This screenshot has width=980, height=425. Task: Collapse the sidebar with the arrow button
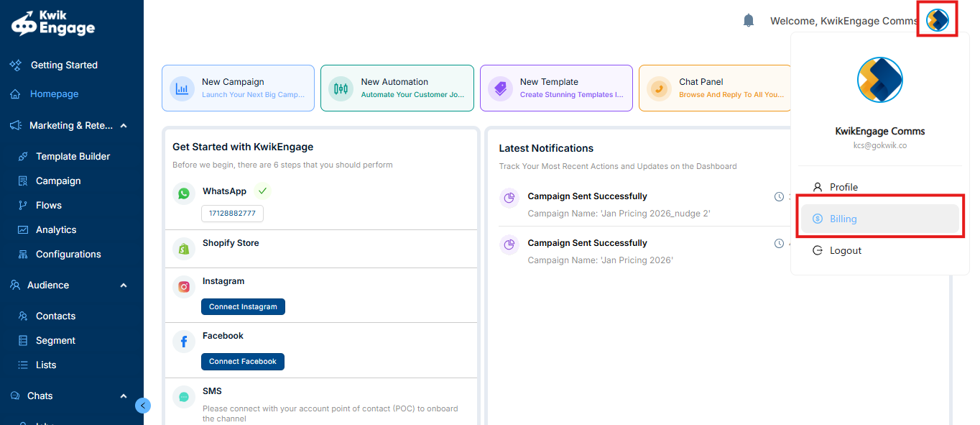click(143, 406)
